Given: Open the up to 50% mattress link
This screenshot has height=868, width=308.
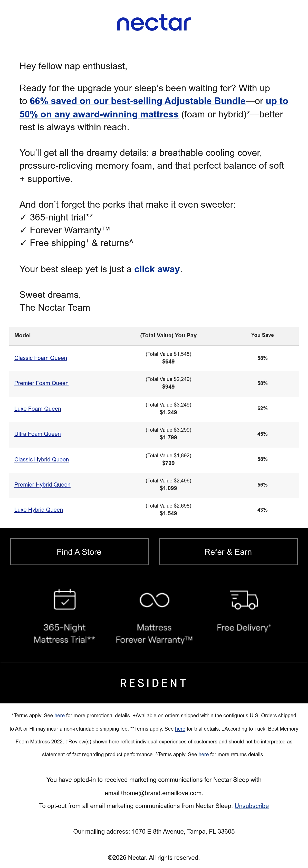Looking at the screenshot, I should [154, 108].
